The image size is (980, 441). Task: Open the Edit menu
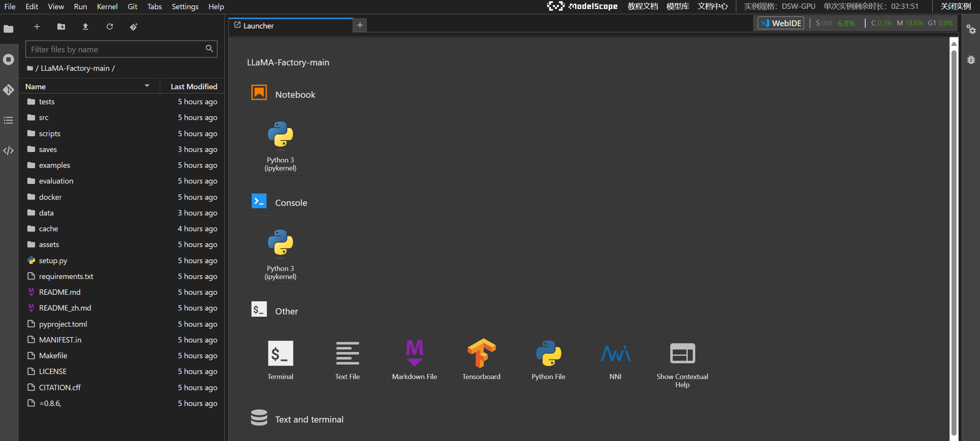pyautogui.click(x=32, y=7)
